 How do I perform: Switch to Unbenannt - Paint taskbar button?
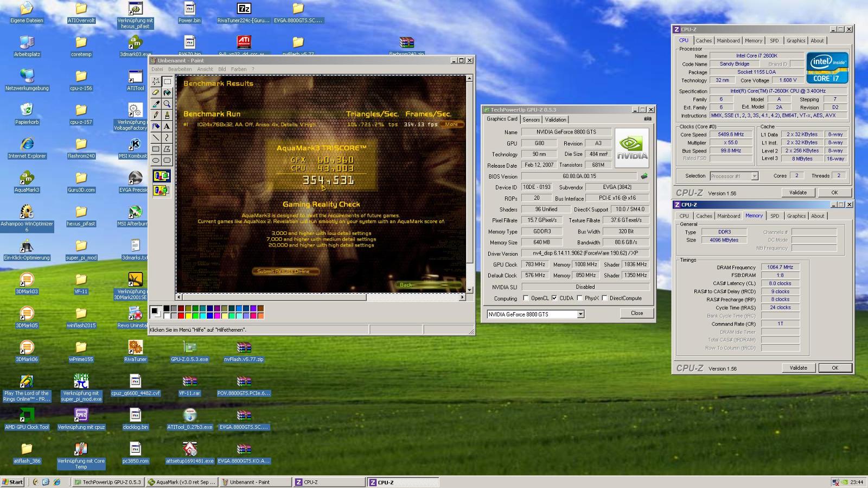tap(256, 482)
